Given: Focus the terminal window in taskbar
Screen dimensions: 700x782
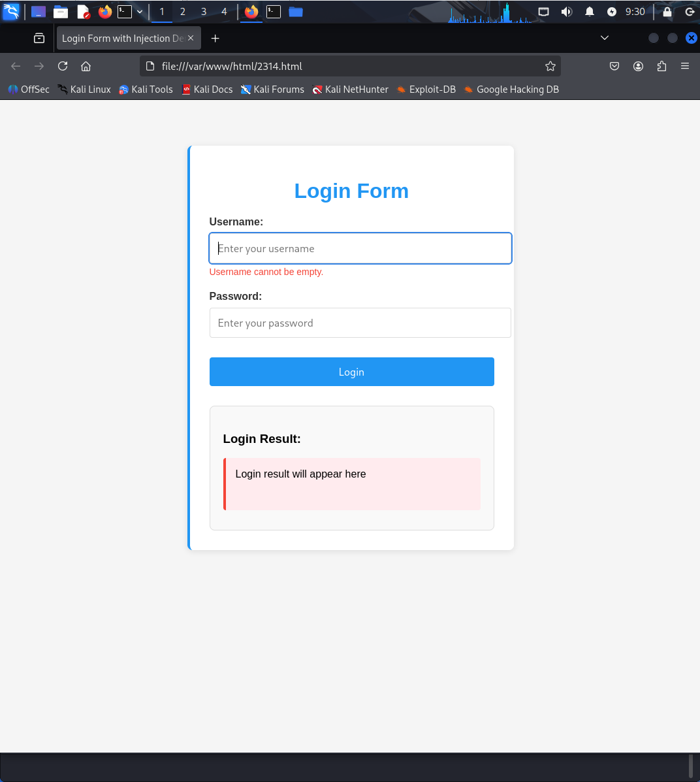Looking at the screenshot, I should click(x=273, y=12).
